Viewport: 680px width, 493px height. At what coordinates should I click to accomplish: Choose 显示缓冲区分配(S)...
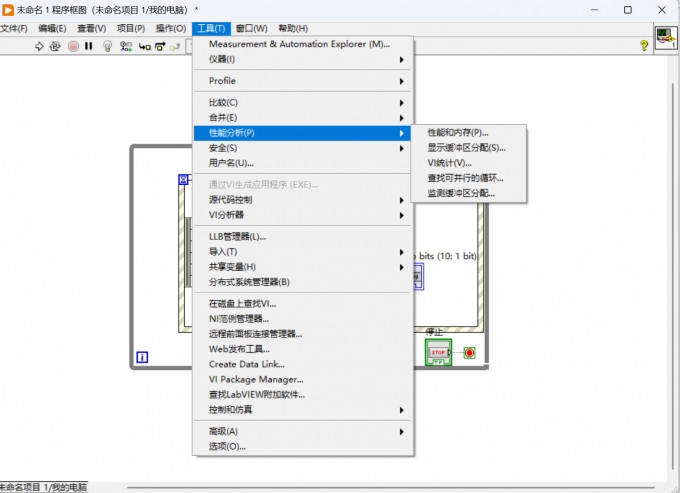[x=469, y=148]
